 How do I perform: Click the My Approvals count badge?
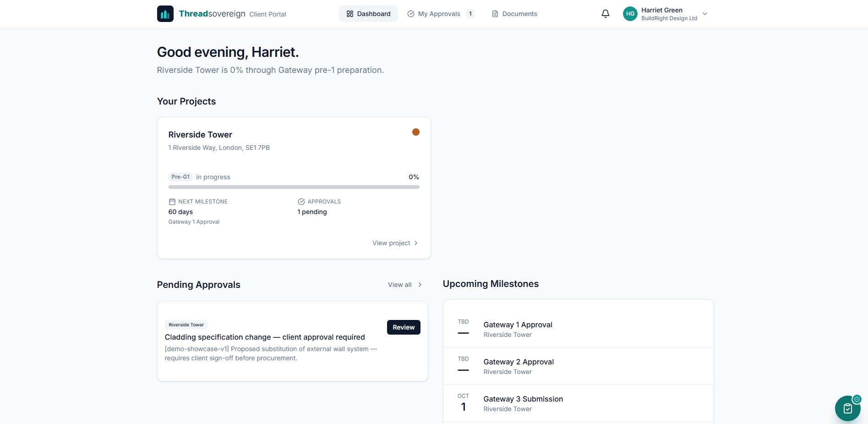pos(470,14)
